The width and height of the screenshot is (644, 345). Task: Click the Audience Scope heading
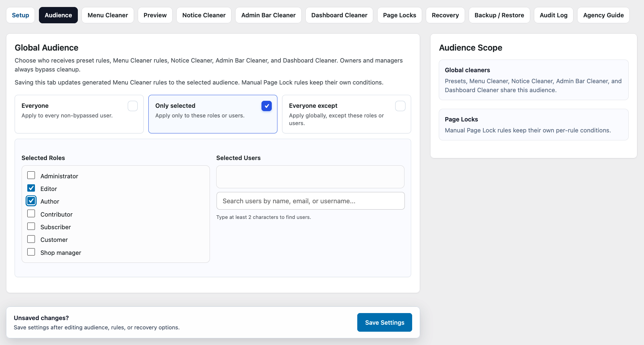click(471, 48)
